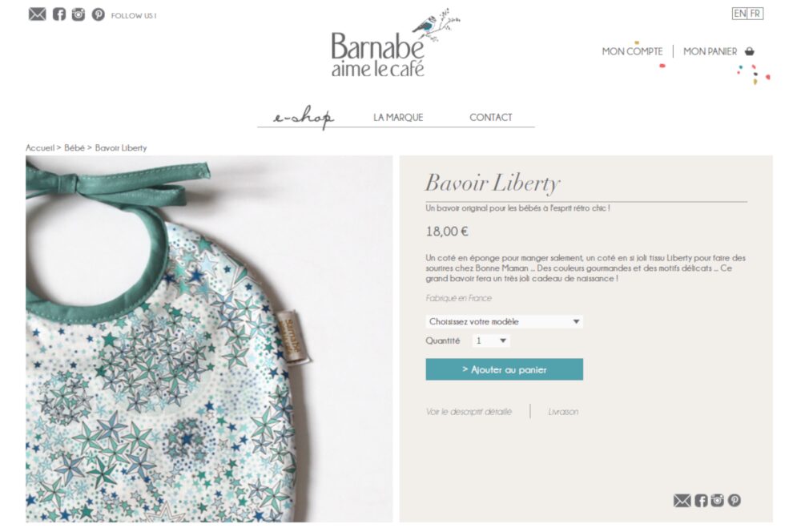The image size is (801, 532).
Task: Open the Instagram icon in header
Action: [x=78, y=14]
